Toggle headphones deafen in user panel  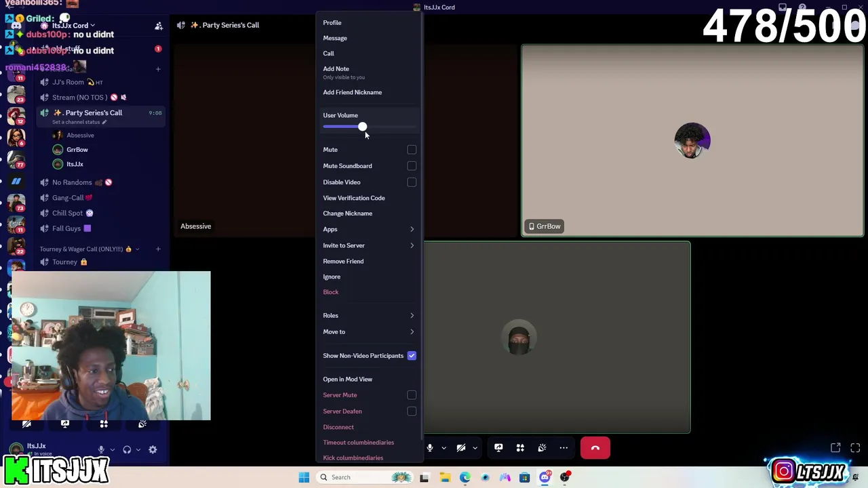127,449
